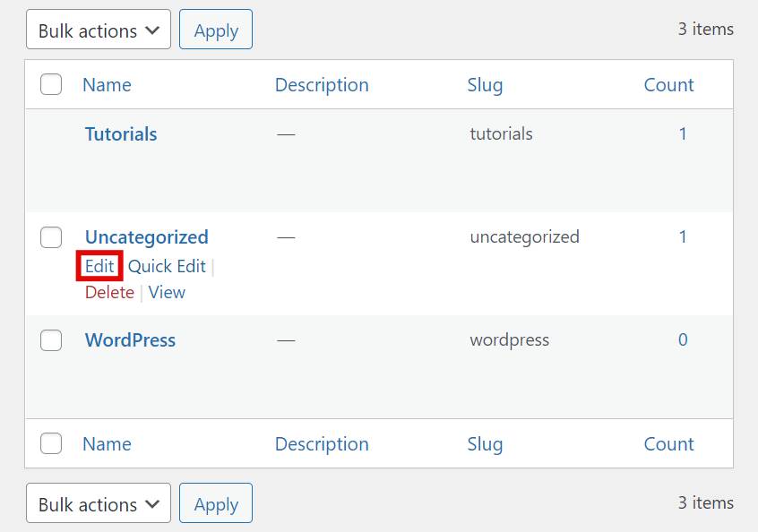
Task: Sort by Name in the footer row
Action: (x=107, y=444)
